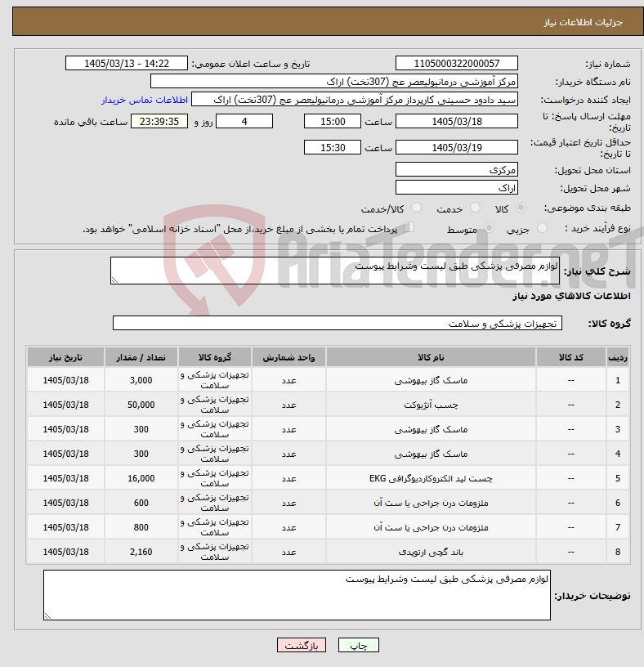Click the ردیف column header
644x667 pixels.
pos(618,357)
